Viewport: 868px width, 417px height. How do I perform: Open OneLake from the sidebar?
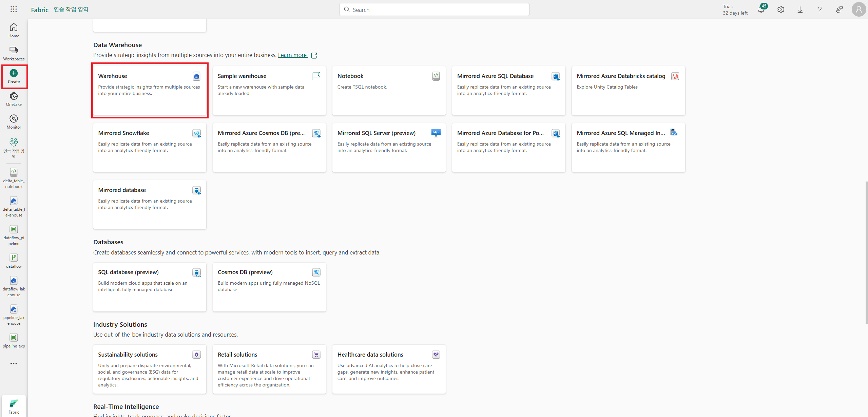tap(14, 99)
